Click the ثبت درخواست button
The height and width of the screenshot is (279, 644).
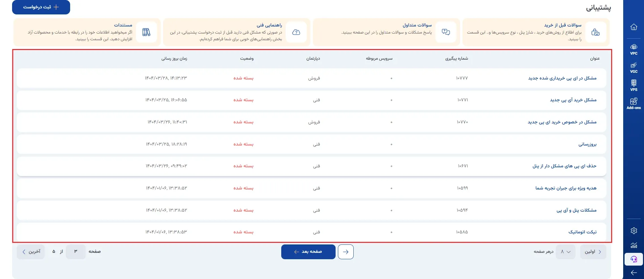click(41, 7)
